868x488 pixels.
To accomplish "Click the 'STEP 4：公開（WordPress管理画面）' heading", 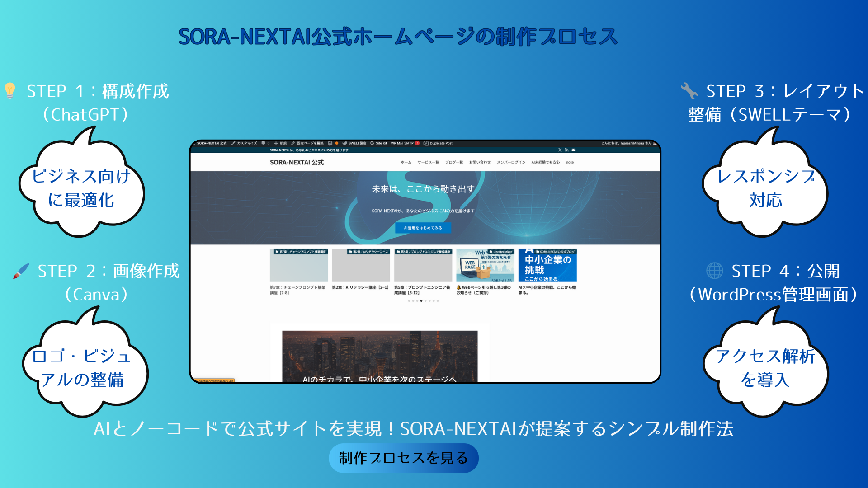I will pos(773,282).
